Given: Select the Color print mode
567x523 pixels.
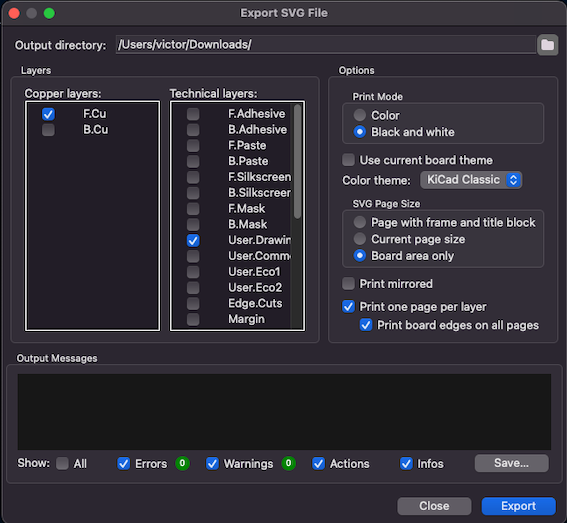Looking at the screenshot, I should (x=359, y=115).
